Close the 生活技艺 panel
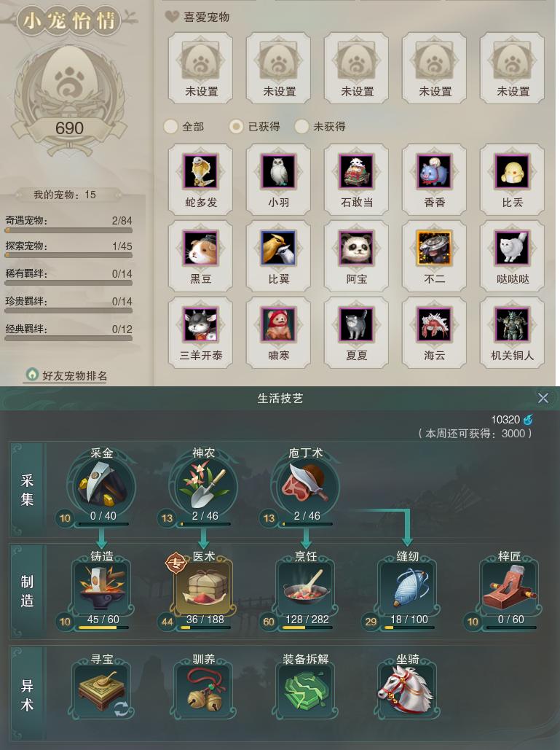This screenshot has width=560, height=750. point(543,398)
